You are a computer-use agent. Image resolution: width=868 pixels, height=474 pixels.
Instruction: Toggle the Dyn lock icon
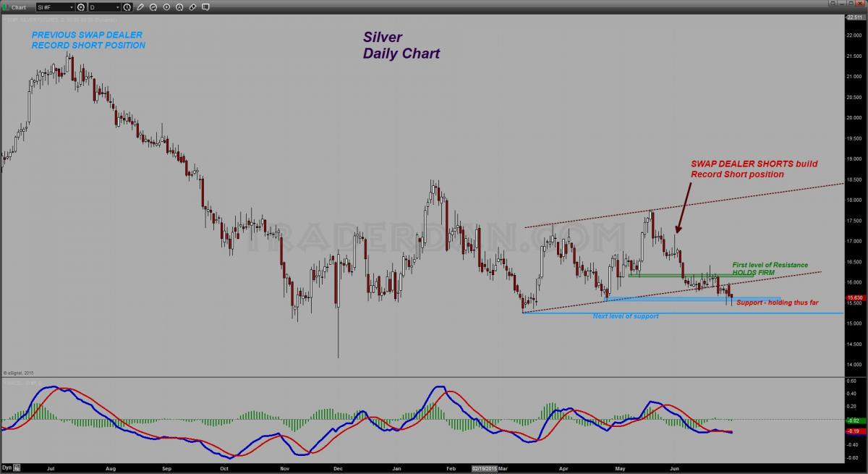coord(16,468)
